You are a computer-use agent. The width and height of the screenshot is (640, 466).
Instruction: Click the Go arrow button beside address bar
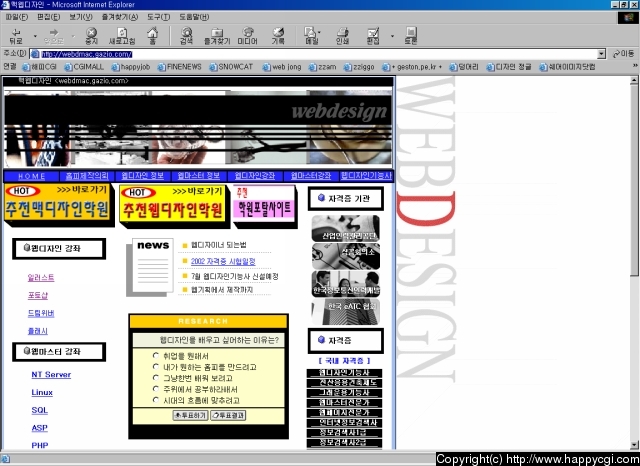point(623,54)
